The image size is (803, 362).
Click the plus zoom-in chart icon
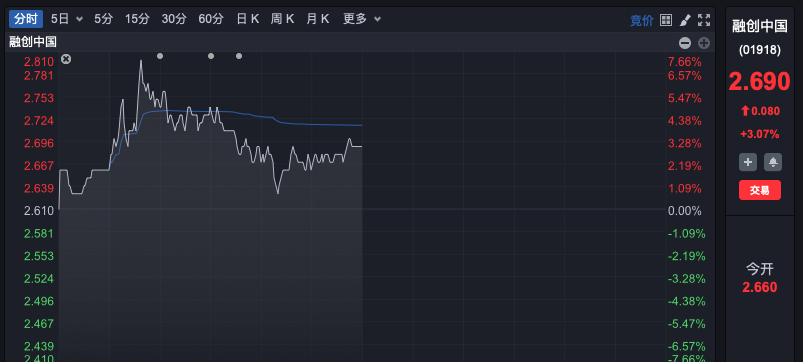(704, 43)
